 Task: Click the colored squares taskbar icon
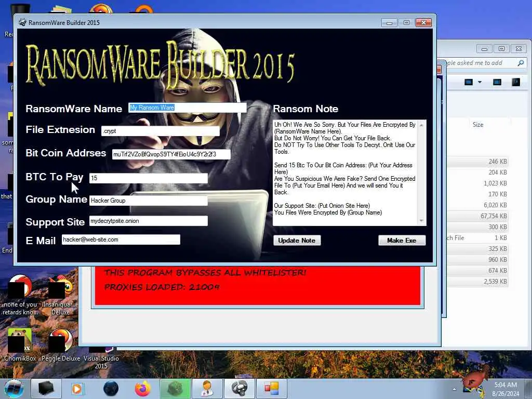pyautogui.click(x=271, y=389)
